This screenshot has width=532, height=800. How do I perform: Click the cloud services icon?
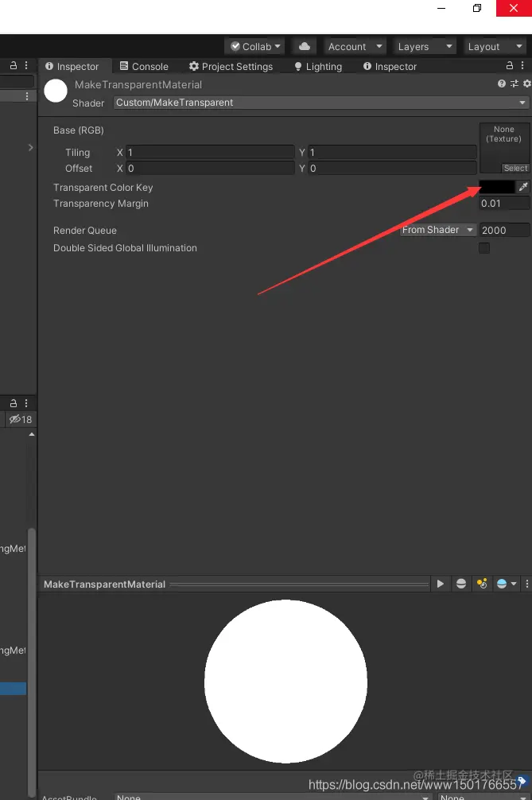(x=305, y=46)
